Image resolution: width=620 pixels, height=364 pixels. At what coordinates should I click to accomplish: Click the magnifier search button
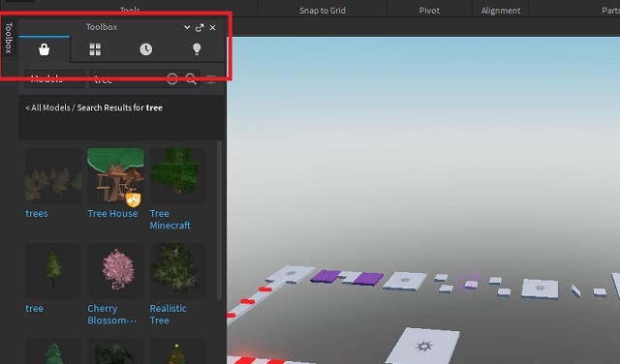pos(191,79)
